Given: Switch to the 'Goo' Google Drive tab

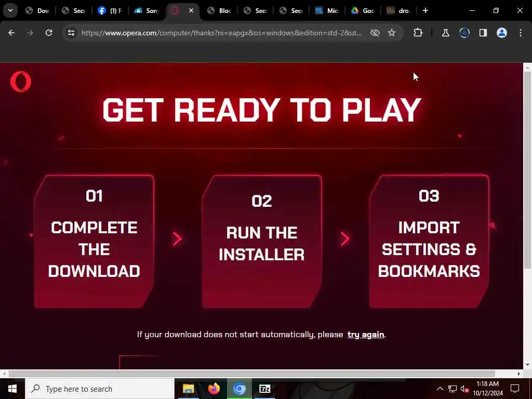Looking at the screenshot, I should (363, 10).
